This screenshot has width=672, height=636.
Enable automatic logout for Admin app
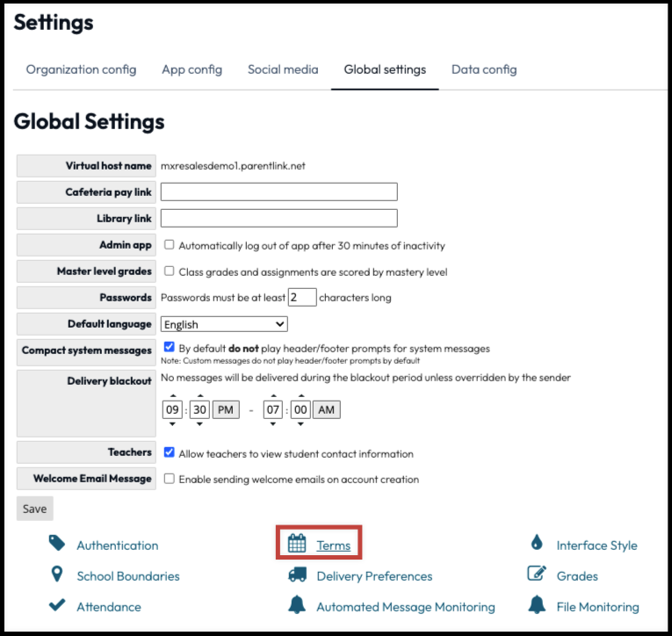coord(170,245)
